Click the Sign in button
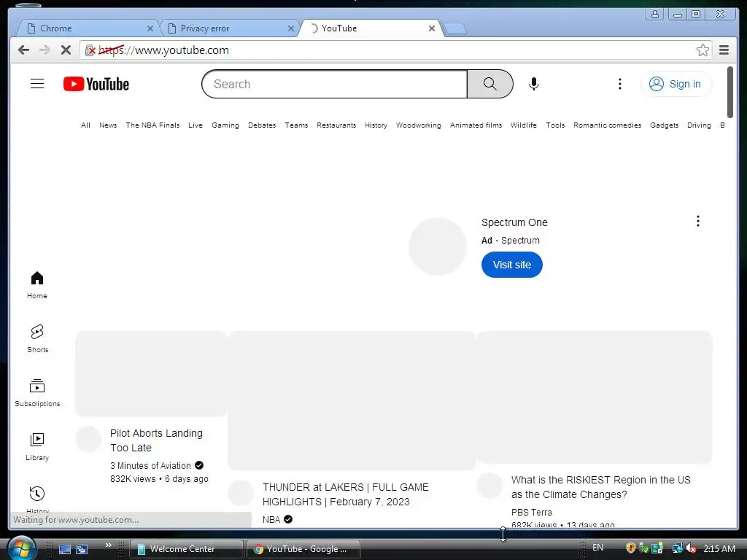The height and width of the screenshot is (560, 747). (x=676, y=84)
